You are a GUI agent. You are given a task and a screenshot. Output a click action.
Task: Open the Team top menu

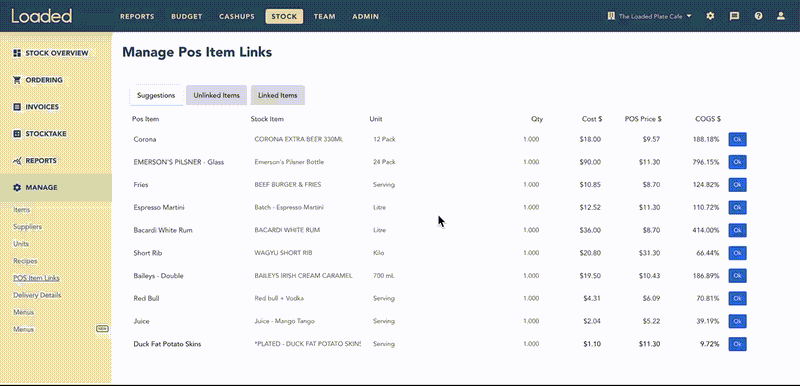point(324,16)
